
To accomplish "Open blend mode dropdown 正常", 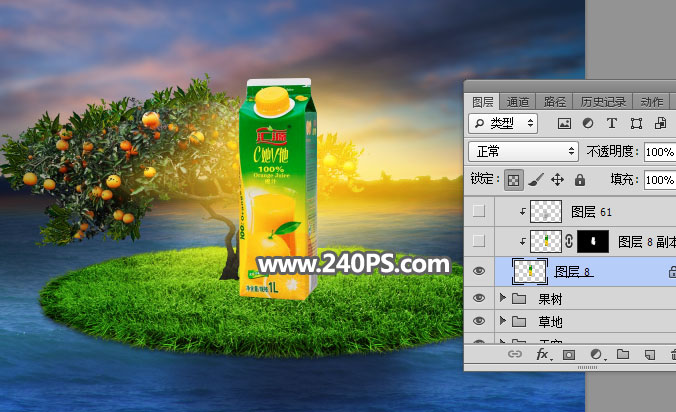I will click(x=523, y=152).
